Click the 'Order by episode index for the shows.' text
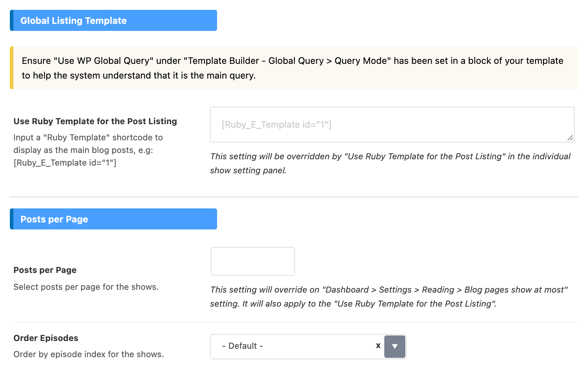588x381 pixels. click(89, 354)
